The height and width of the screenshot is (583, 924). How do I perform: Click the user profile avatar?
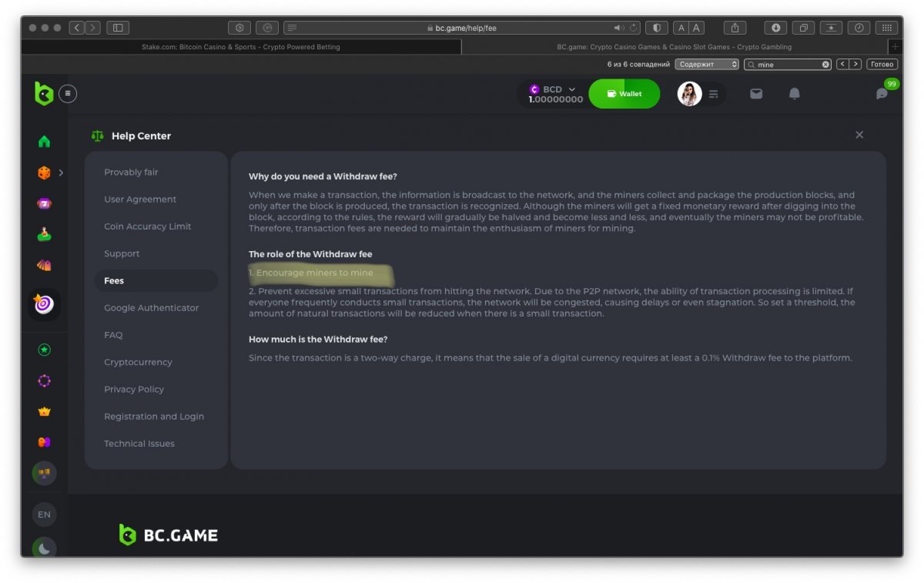(689, 94)
